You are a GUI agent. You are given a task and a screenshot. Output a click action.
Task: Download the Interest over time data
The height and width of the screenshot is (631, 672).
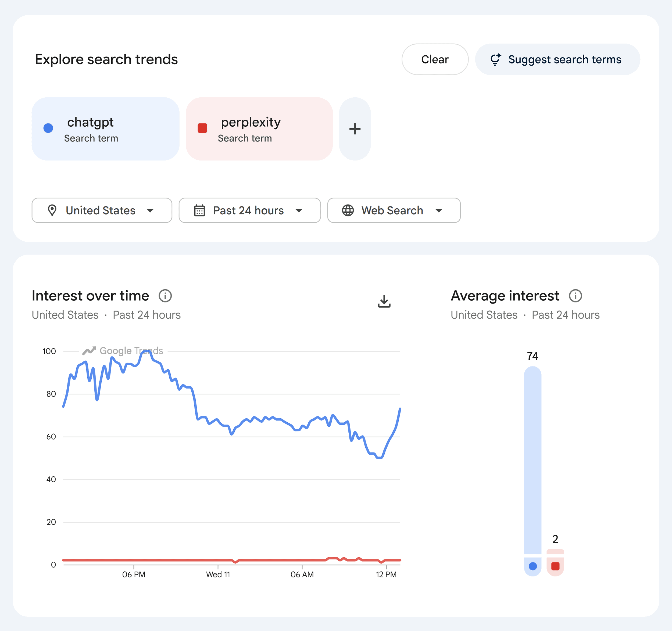384,301
